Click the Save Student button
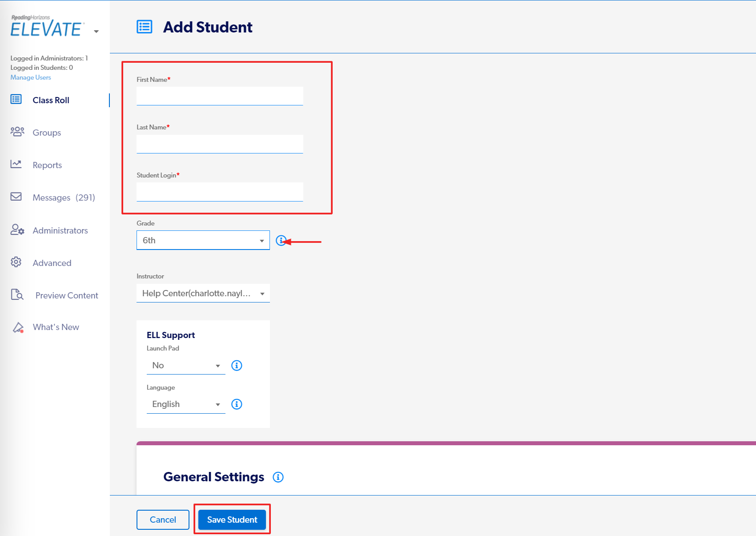This screenshot has width=756, height=536. click(x=232, y=520)
